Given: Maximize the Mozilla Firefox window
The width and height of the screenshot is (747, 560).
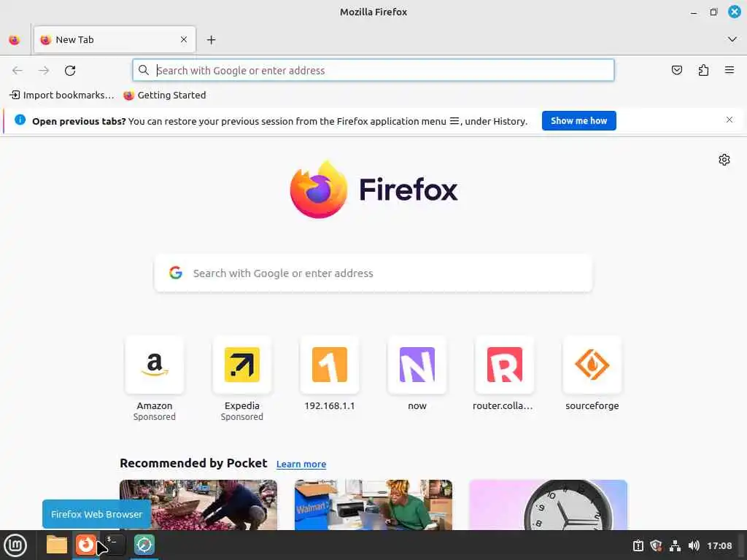Looking at the screenshot, I should tap(713, 12).
